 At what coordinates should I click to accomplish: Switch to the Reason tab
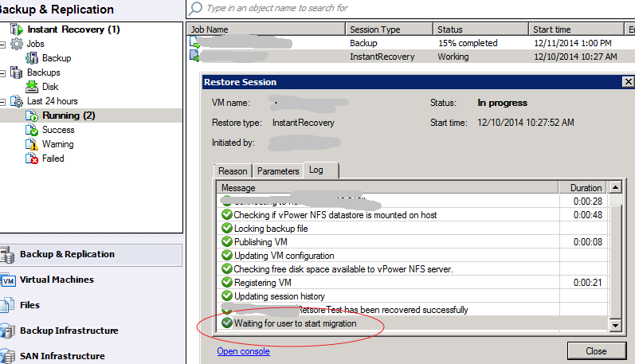tap(233, 171)
